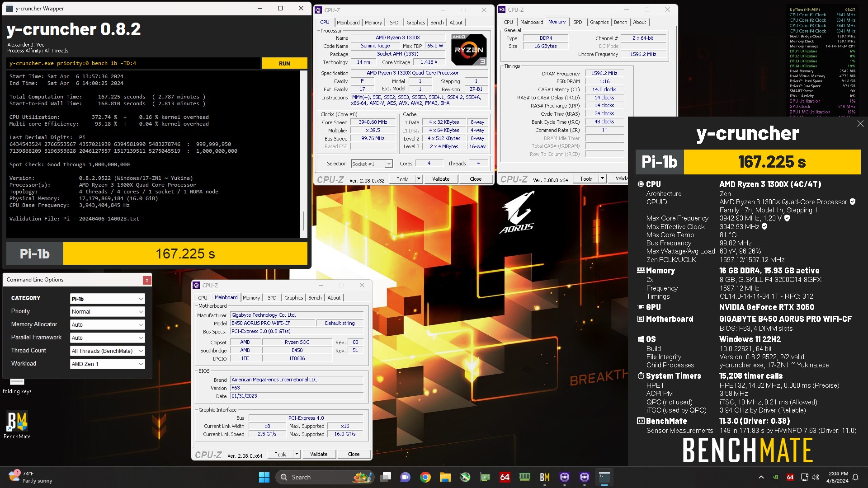The height and width of the screenshot is (488, 868).
Task: Open Memory tab in x32 CPU-Z window
Action: [x=373, y=23]
